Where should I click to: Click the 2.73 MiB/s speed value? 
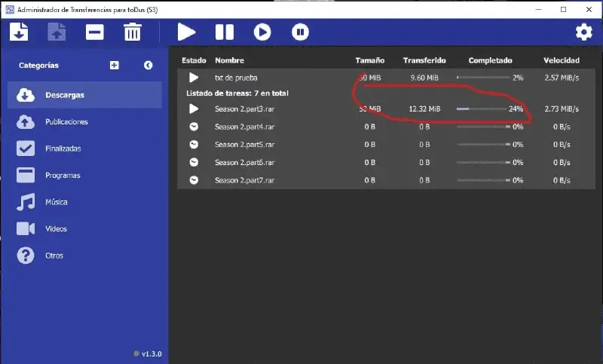pos(562,109)
